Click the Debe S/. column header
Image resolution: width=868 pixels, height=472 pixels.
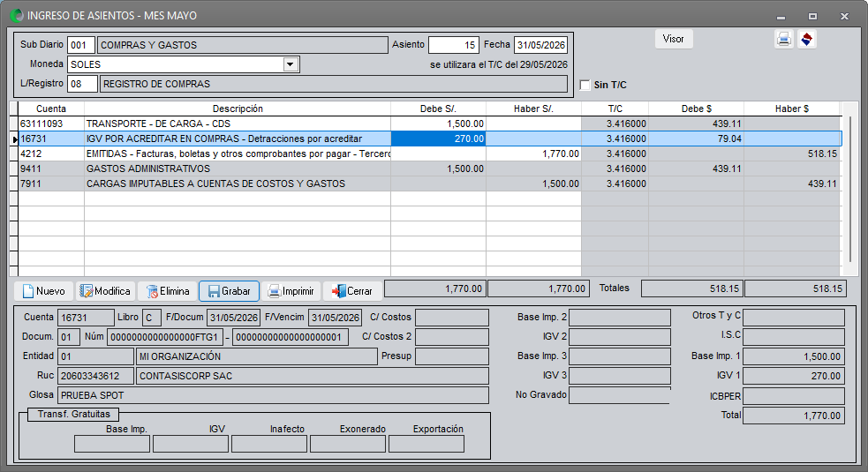point(439,109)
